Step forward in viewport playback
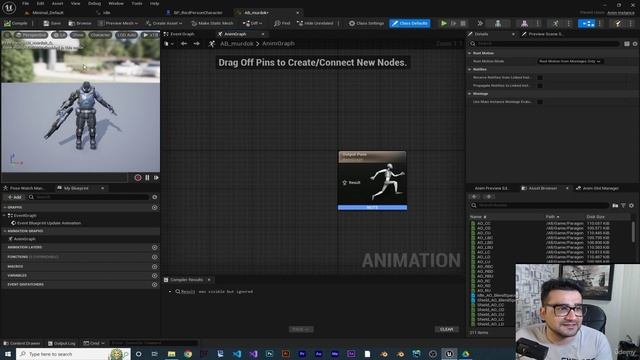 point(156,178)
